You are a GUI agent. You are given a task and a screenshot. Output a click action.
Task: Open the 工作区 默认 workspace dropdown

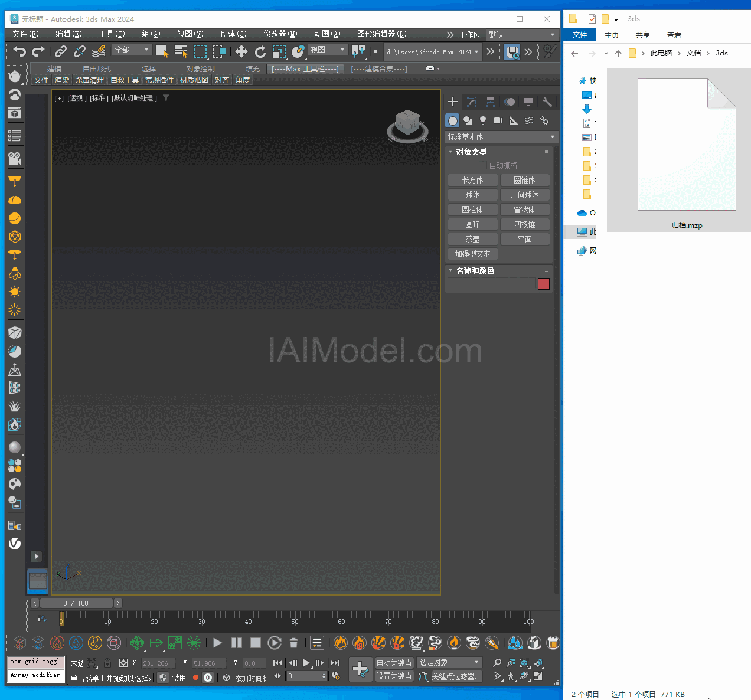pos(522,35)
